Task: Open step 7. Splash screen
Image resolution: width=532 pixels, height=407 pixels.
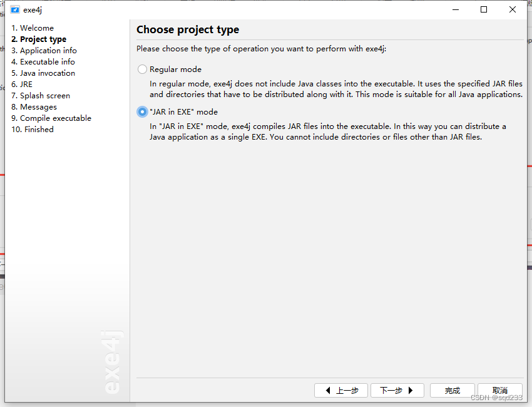Action: click(x=41, y=95)
